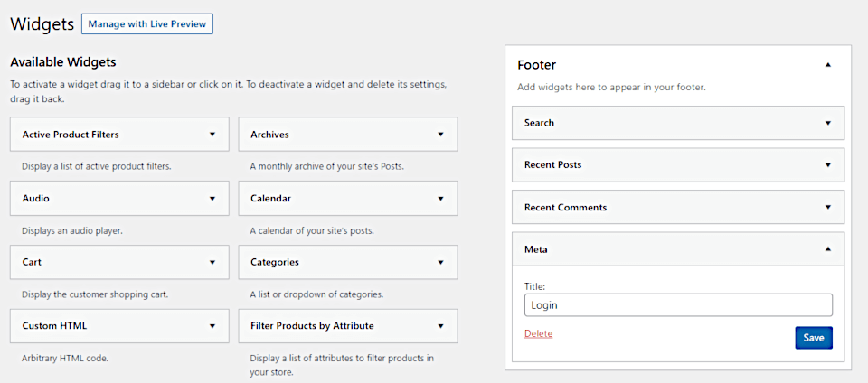Expand Filter Products by Attribute arrow
This screenshot has height=383, width=868.
coord(440,325)
